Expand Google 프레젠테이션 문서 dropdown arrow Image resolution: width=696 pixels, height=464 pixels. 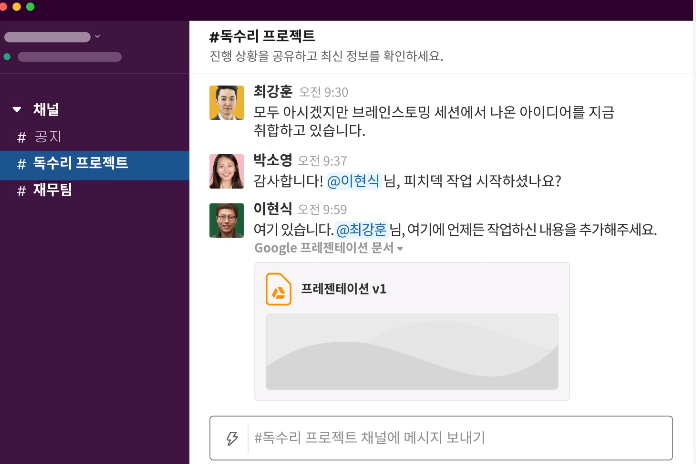tap(400, 249)
